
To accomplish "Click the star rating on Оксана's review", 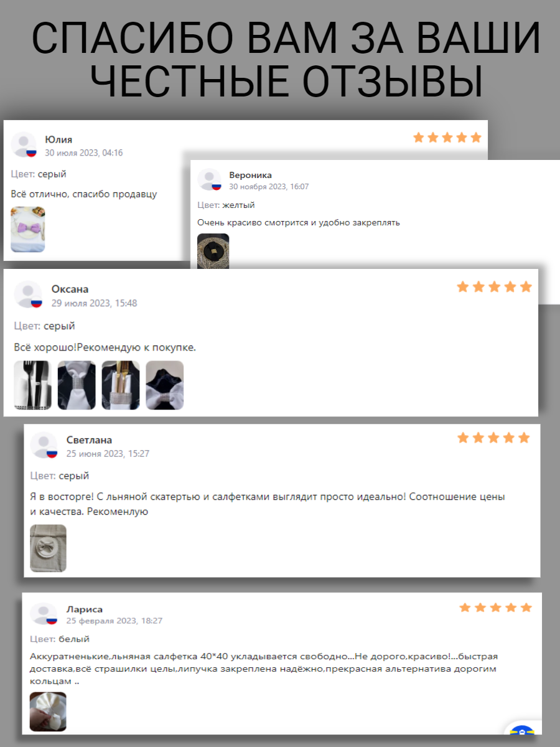I will coord(495,286).
